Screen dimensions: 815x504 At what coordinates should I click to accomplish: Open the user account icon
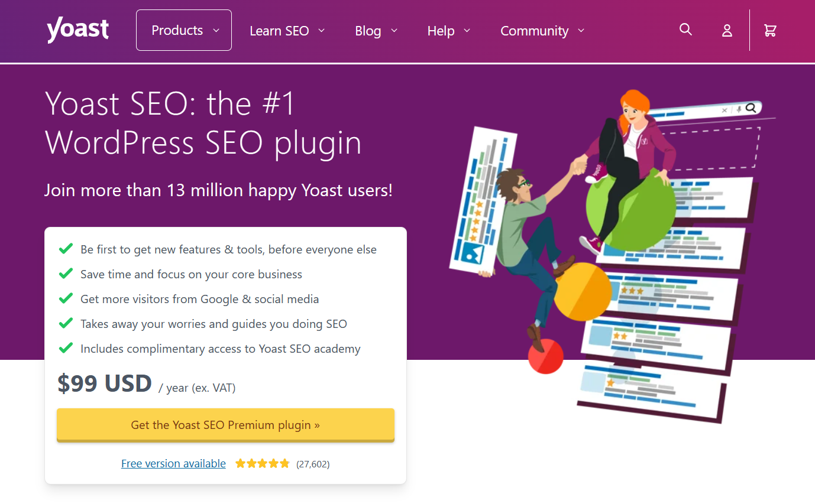click(x=727, y=31)
